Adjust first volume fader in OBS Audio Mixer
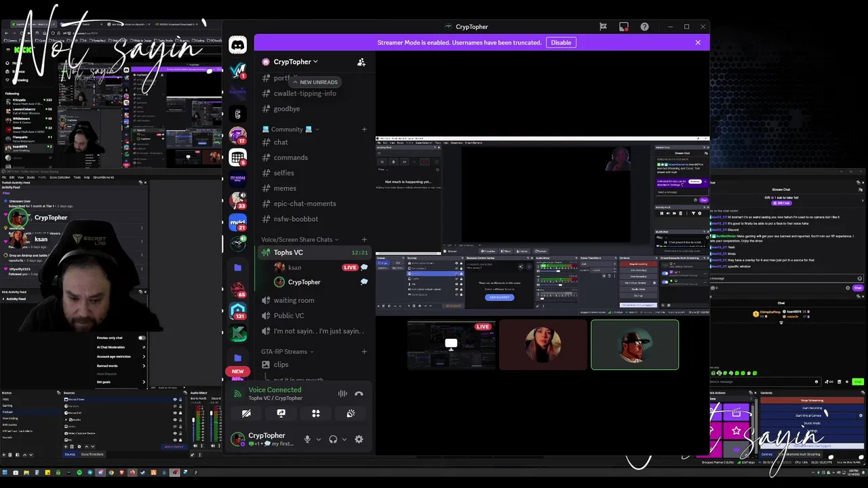868x488 pixels. (193, 420)
